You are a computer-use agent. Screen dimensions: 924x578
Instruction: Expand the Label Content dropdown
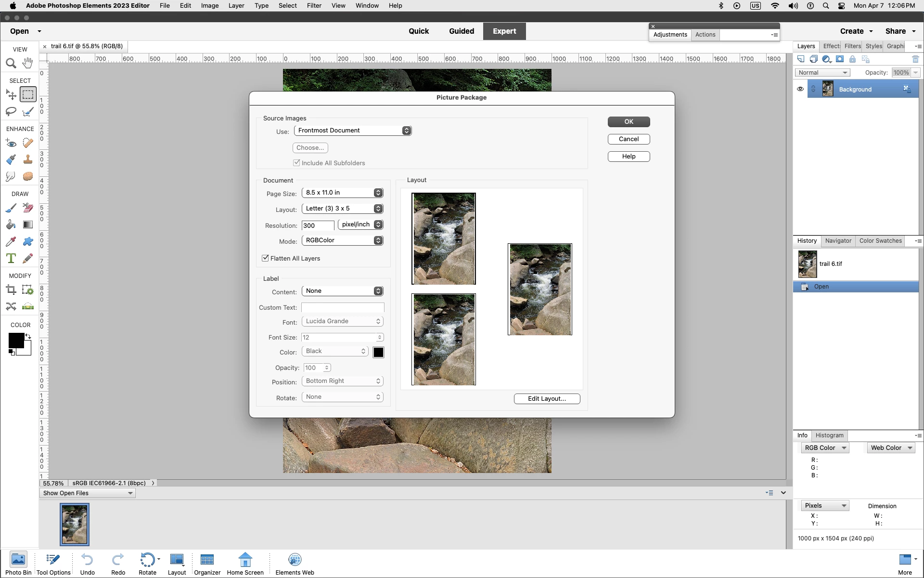tap(342, 291)
